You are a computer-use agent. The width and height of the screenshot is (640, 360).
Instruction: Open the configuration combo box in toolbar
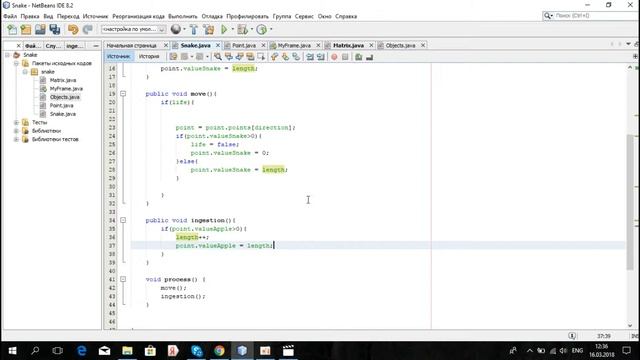coord(133,29)
